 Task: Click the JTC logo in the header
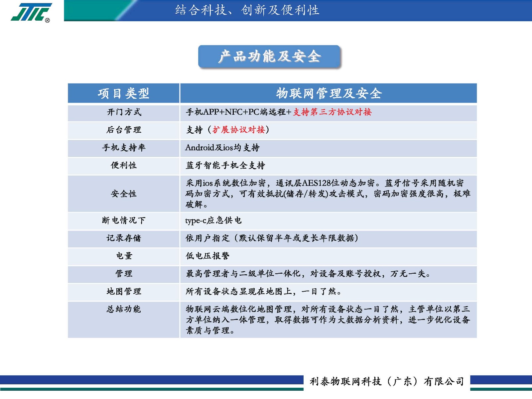[x=31, y=12]
